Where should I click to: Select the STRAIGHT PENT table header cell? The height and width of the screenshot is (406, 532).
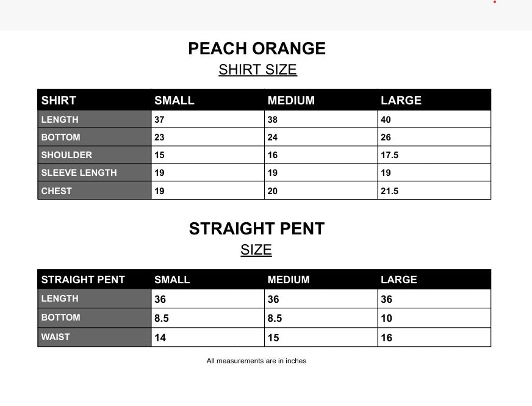click(83, 280)
